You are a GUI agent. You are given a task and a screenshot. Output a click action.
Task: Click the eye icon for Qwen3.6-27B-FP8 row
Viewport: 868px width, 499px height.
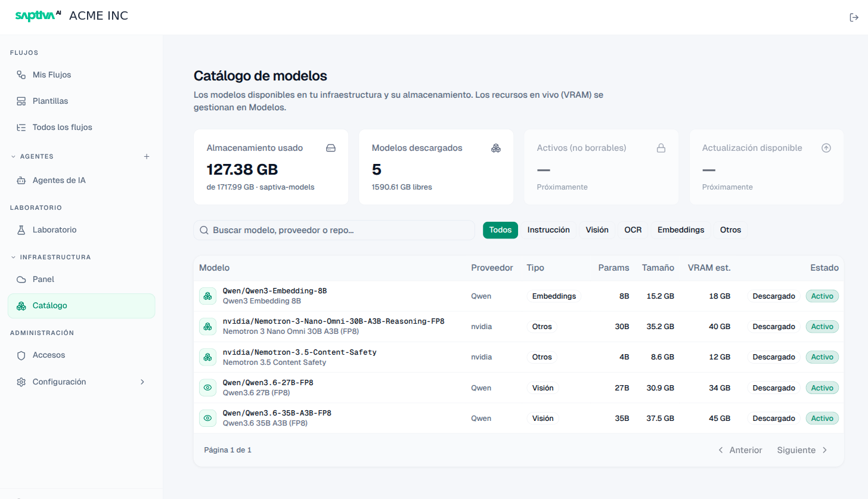207,388
